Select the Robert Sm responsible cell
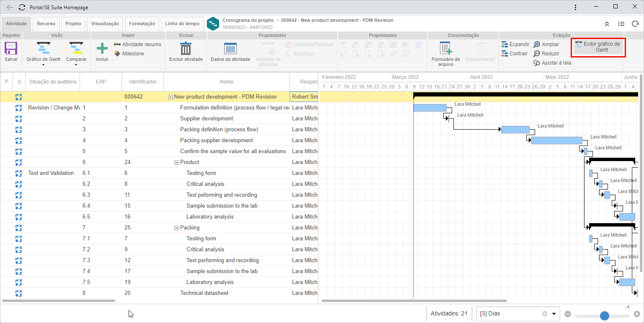The width and height of the screenshot is (644, 323). click(x=304, y=97)
